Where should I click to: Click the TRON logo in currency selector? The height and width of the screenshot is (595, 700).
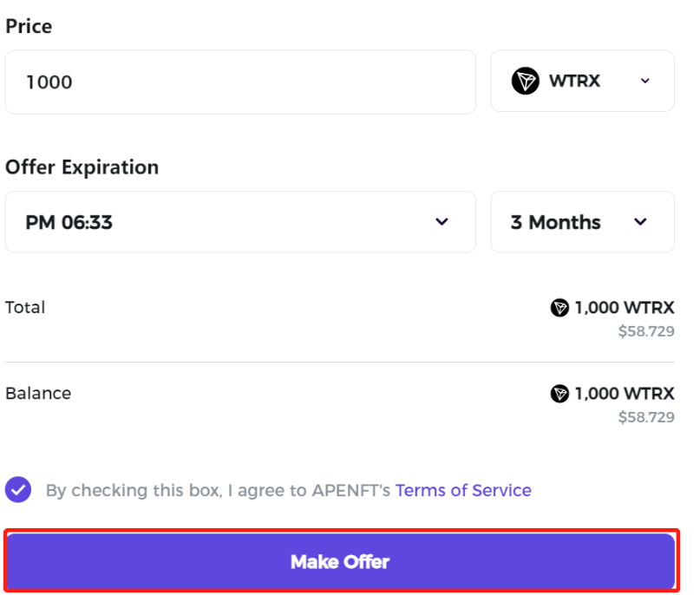(526, 81)
